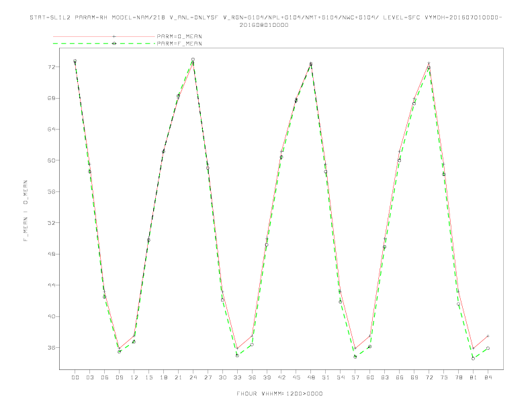The height and width of the screenshot is (411, 532).
Task: Click the 60 value on the y-axis
Action: click(x=51, y=161)
